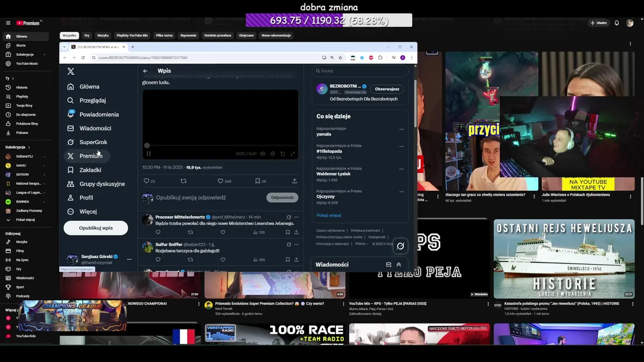Screen dimensions: 644x362
Task: Select the Gry filter chip
Action: tap(87, 36)
